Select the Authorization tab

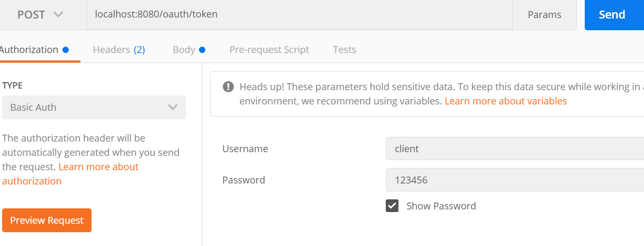pyautogui.click(x=30, y=50)
